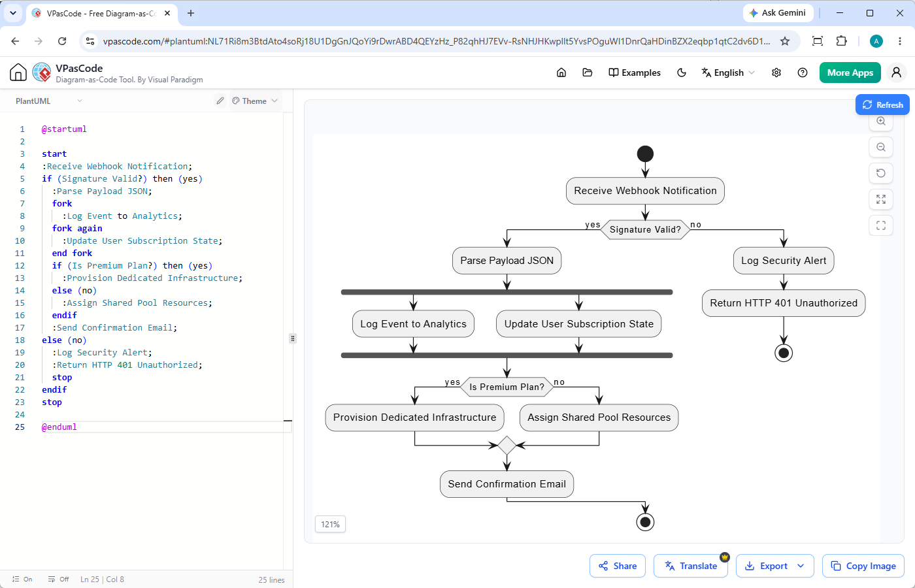Click 'Receive Webhook Notification' diagram node
915x588 pixels.
(x=645, y=191)
